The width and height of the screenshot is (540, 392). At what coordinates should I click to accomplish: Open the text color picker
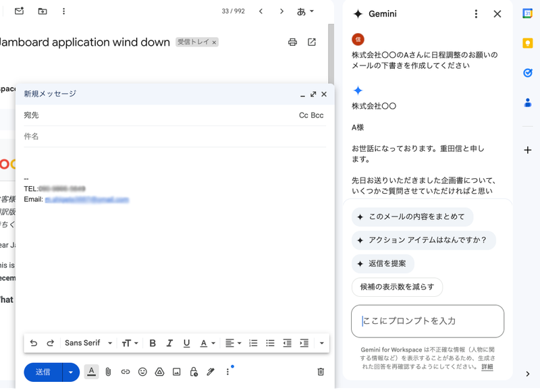(207, 343)
